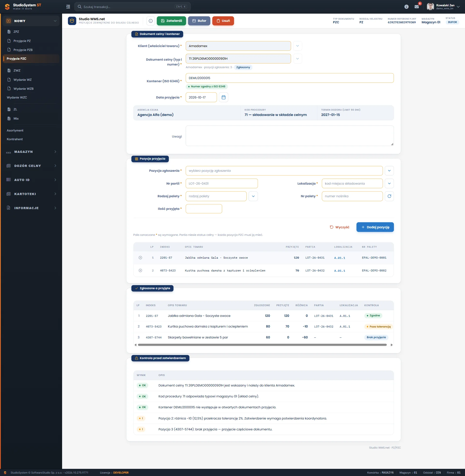Click the Uwagi text area
The height and width of the screenshot is (476, 465).
[x=289, y=136]
